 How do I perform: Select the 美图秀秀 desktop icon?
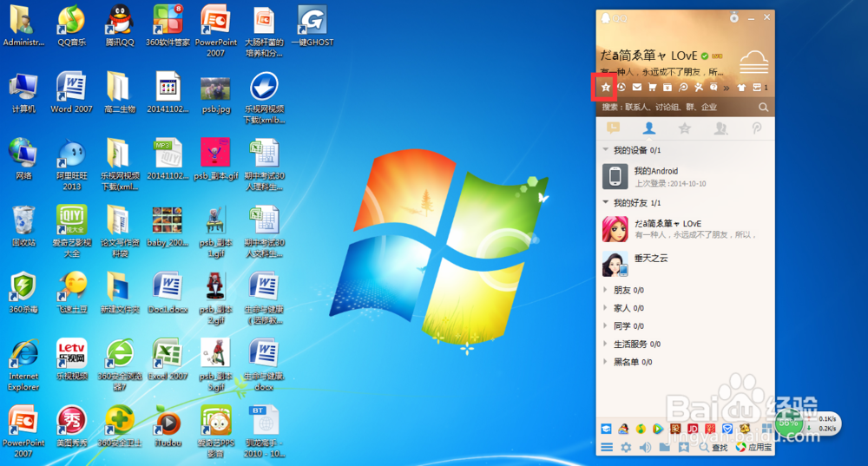[71, 426]
